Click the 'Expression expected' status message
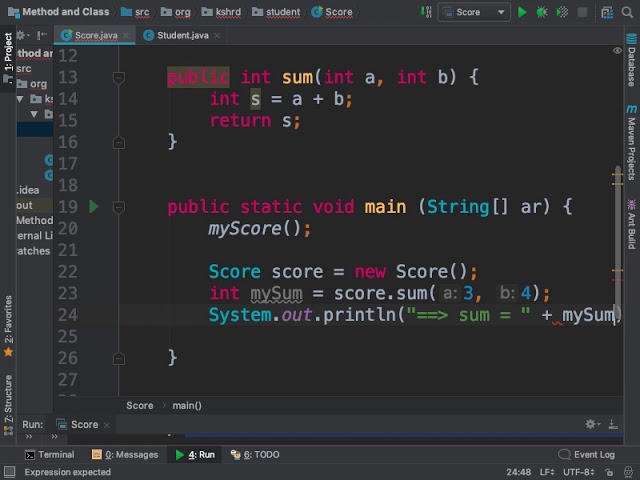This screenshot has width=640, height=480. click(x=68, y=472)
